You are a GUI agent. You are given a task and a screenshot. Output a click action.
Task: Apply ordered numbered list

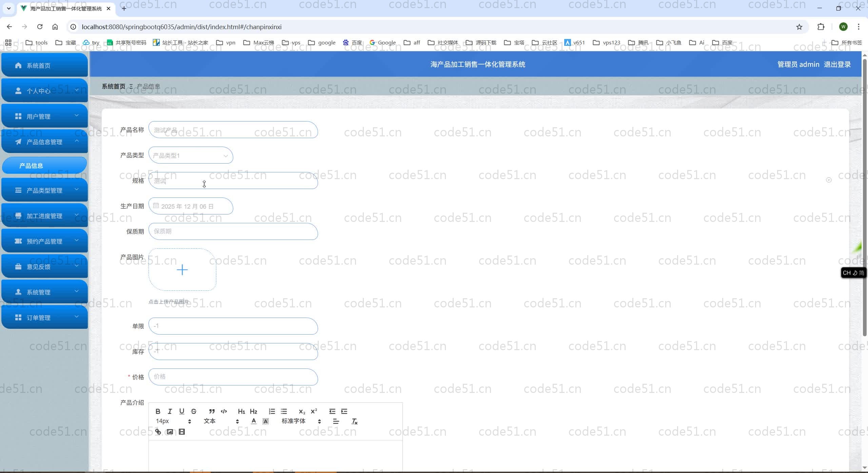272,411
